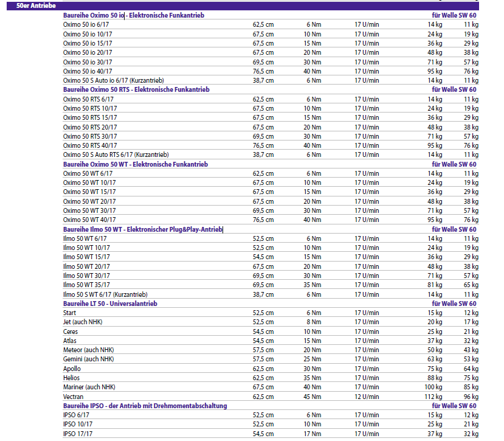Click '53 kg' in Gemini row
Viewport: 504px width, 441px height.
tap(471, 359)
